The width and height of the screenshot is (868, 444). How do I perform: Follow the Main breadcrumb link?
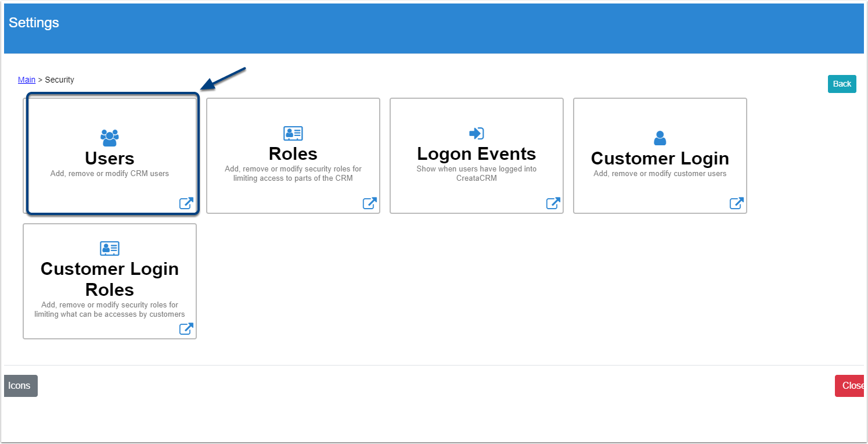pyautogui.click(x=27, y=80)
